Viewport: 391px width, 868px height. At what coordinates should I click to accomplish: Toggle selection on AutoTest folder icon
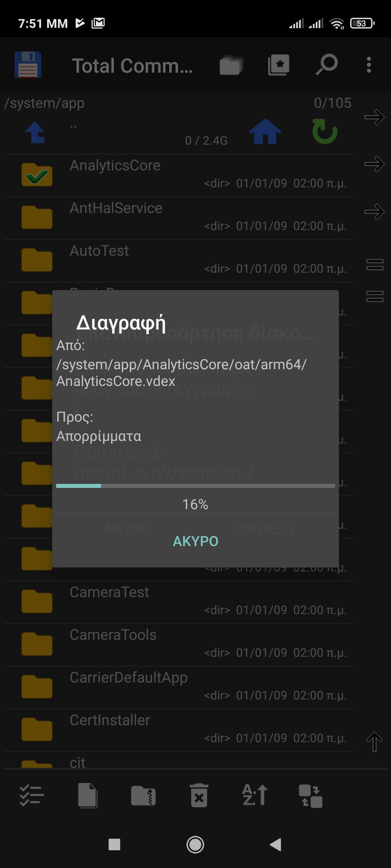tap(37, 260)
